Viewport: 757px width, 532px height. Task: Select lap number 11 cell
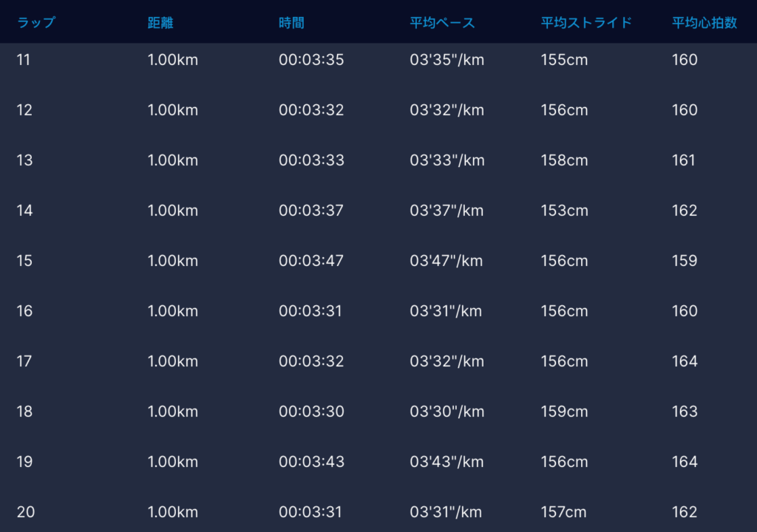(x=24, y=60)
